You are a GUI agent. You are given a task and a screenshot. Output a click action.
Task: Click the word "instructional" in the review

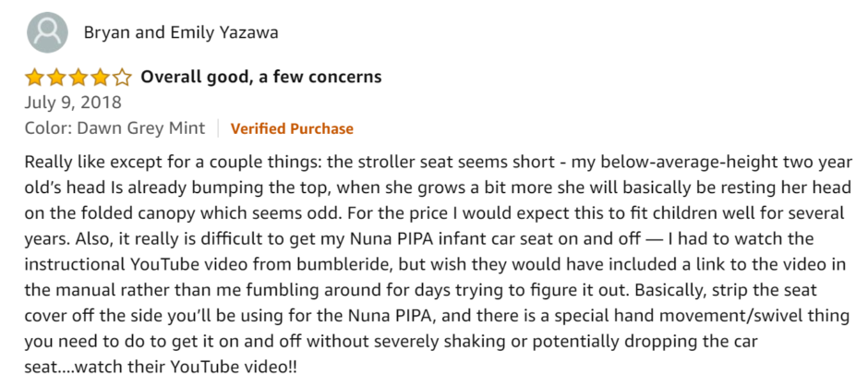click(x=73, y=263)
